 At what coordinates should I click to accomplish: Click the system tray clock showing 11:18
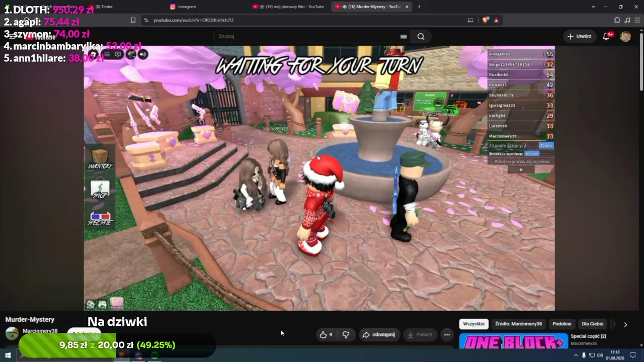615,355
